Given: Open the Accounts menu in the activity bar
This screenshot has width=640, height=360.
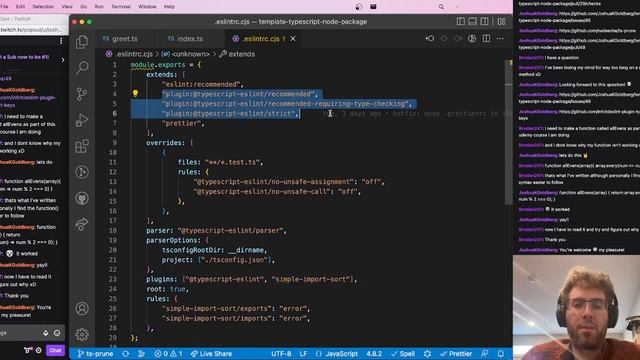Looking at the screenshot, I should [82, 309].
